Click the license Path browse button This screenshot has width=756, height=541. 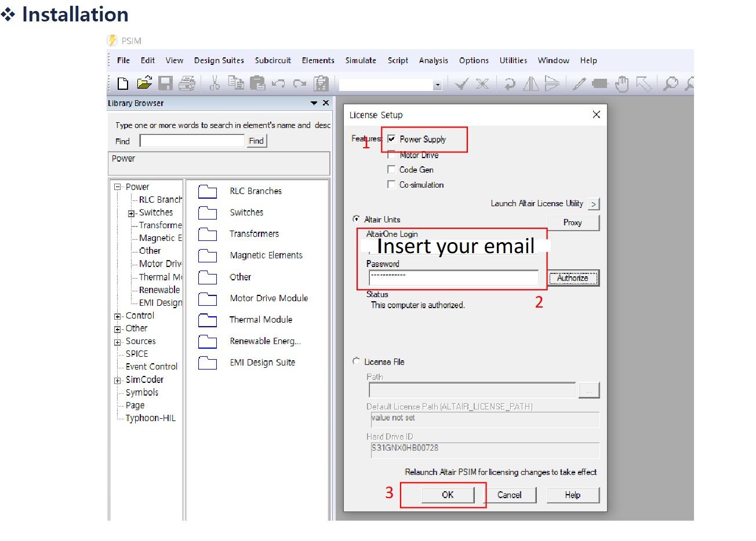(588, 390)
